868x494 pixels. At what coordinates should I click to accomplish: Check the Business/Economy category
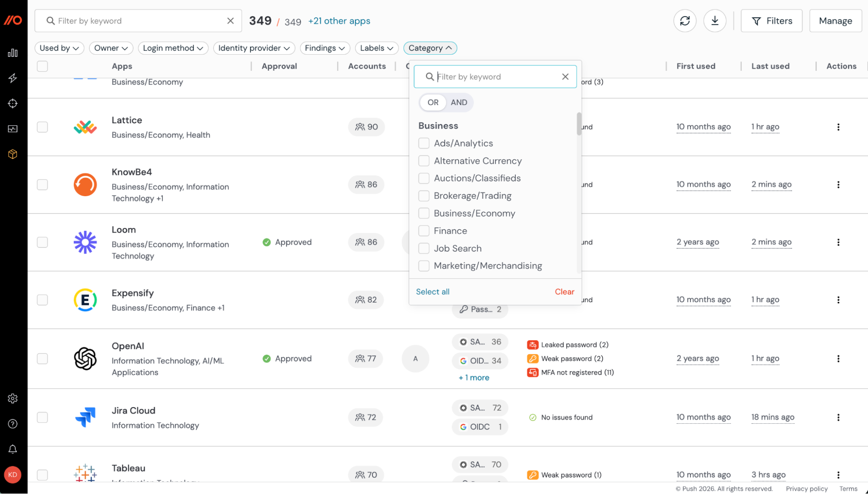point(424,214)
